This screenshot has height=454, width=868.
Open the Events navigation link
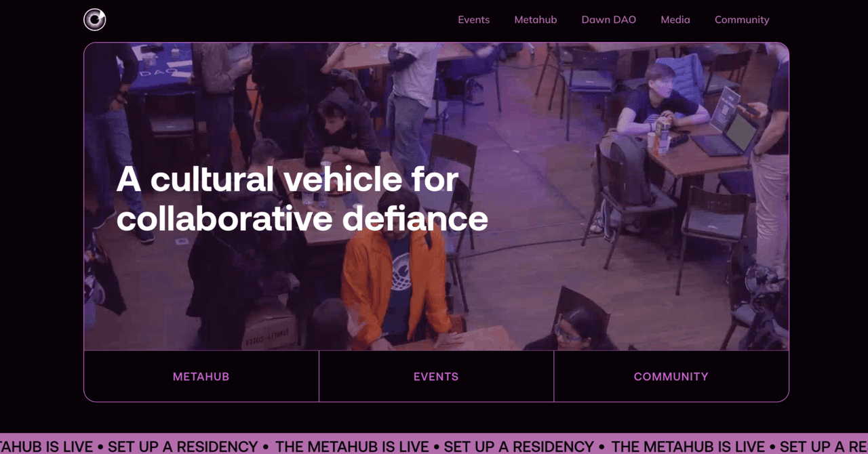click(x=473, y=20)
